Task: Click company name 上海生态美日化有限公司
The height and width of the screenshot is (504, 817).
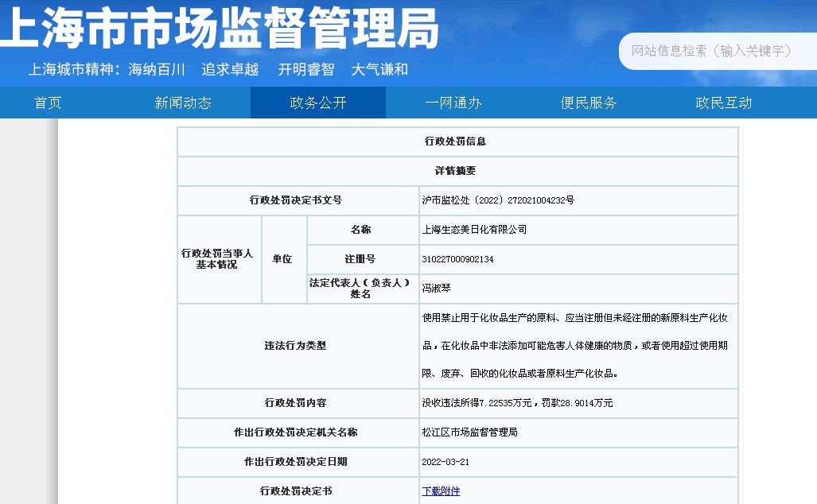Action: click(x=474, y=230)
